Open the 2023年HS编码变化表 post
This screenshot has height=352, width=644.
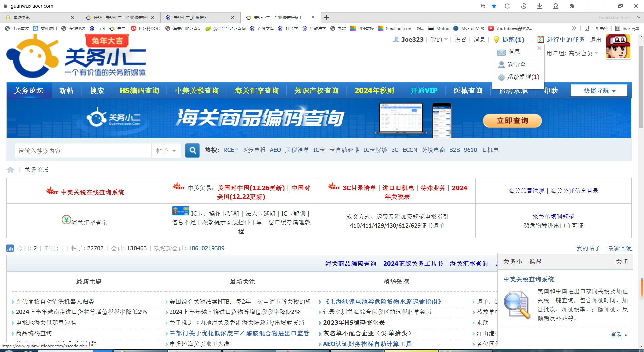pos(354,323)
